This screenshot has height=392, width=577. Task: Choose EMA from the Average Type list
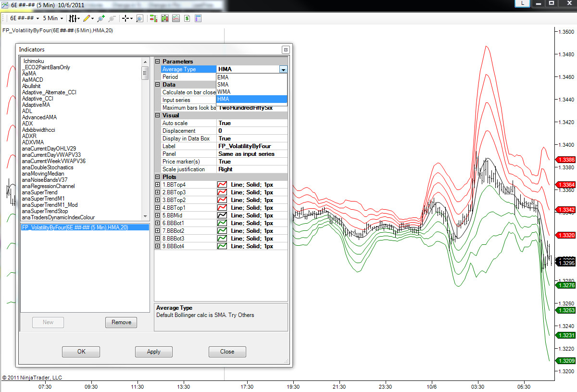point(251,77)
